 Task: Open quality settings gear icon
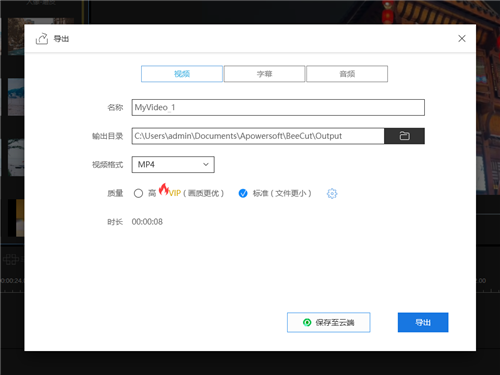point(332,193)
